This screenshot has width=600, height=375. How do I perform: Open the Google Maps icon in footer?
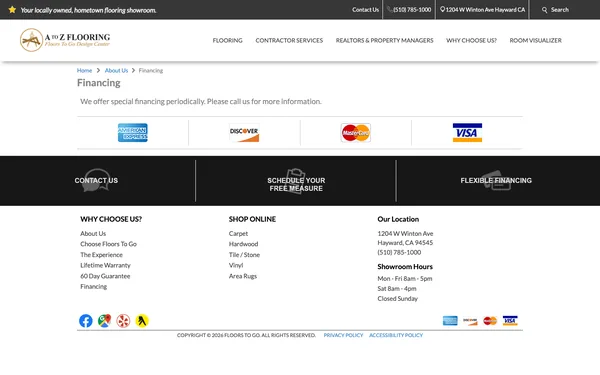(x=104, y=321)
